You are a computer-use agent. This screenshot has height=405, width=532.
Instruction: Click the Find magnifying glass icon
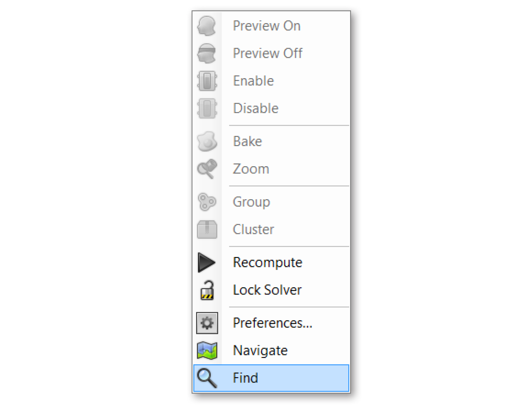207,378
